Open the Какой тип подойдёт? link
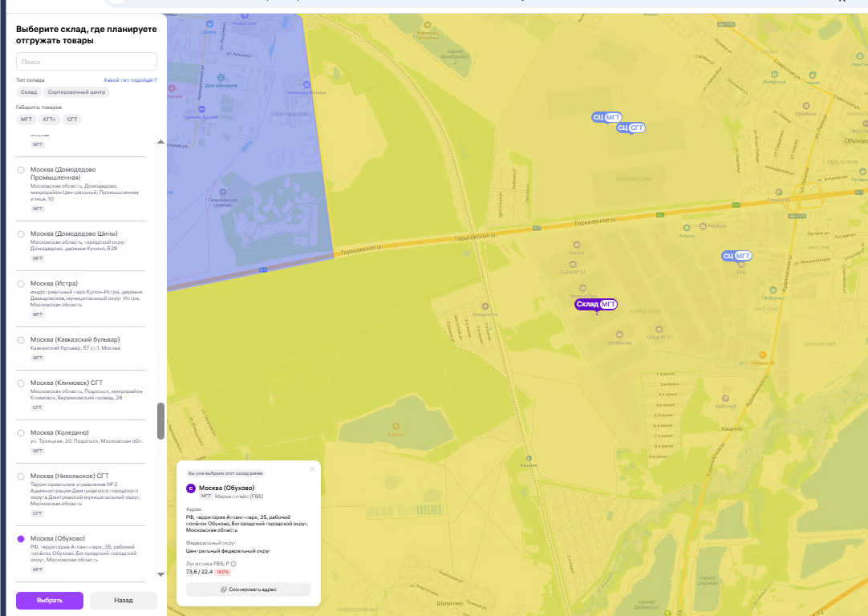 (x=131, y=80)
